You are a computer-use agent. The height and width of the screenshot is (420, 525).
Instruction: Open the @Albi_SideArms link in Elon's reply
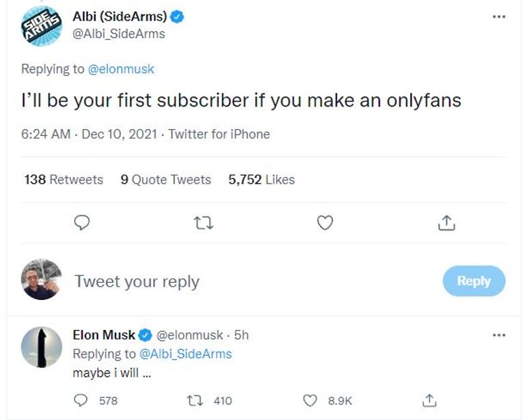tap(185, 354)
